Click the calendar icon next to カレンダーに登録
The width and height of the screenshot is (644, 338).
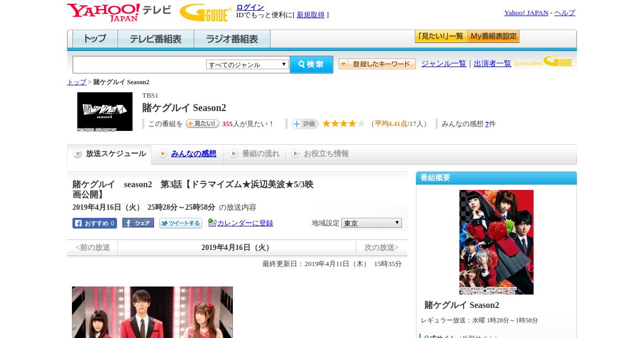213,223
